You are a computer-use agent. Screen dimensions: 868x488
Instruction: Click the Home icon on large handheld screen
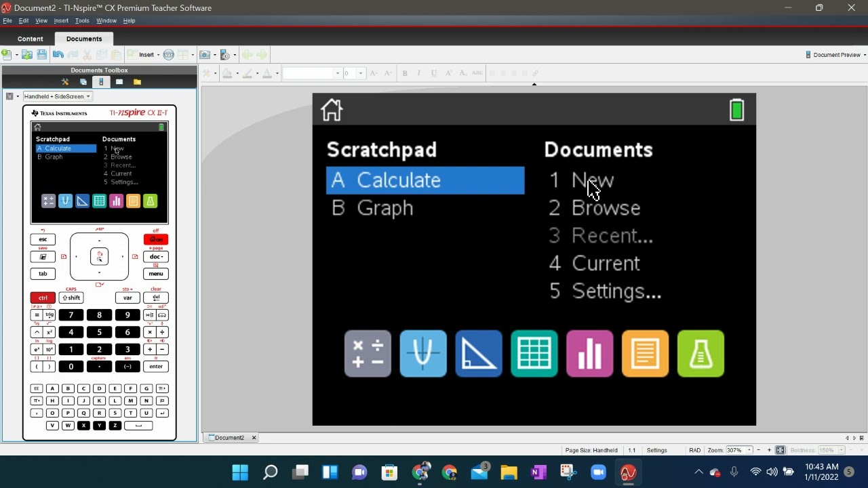pyautogui.click(x=332, y=110)
